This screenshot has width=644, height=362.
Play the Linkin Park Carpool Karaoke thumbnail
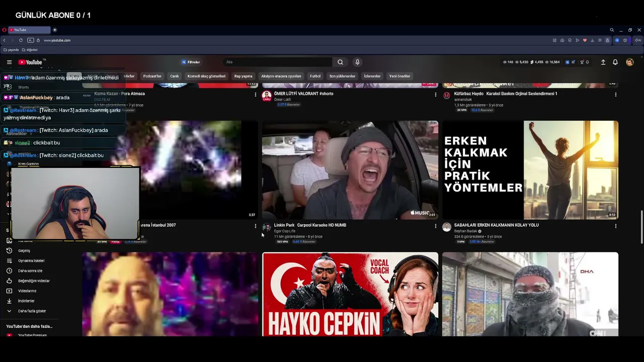tap(350, 170)
